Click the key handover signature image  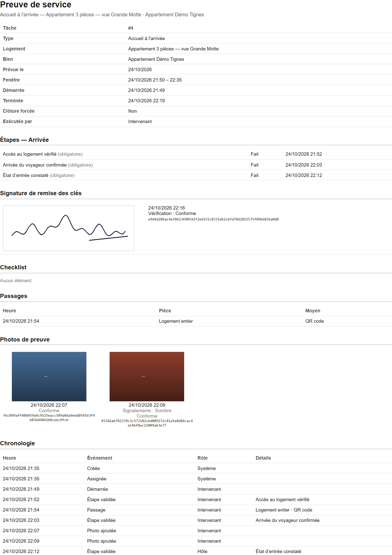tap(69, 228)
